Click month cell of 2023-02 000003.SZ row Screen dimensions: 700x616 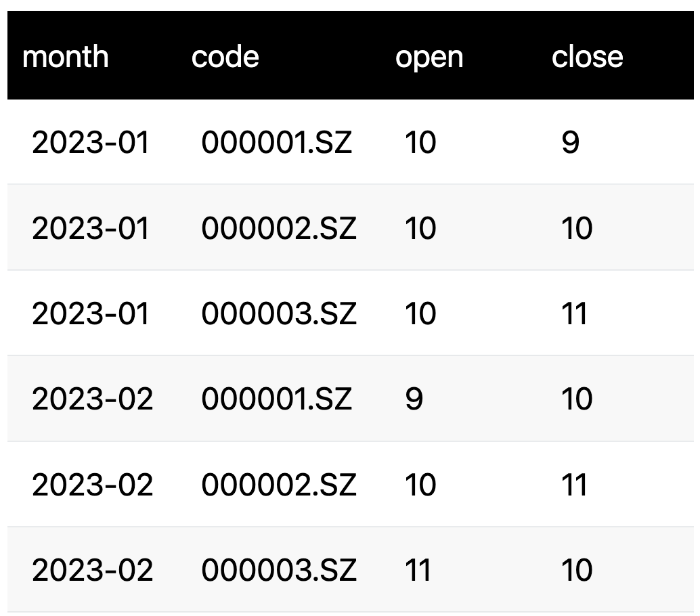click(x=92, y=570)
